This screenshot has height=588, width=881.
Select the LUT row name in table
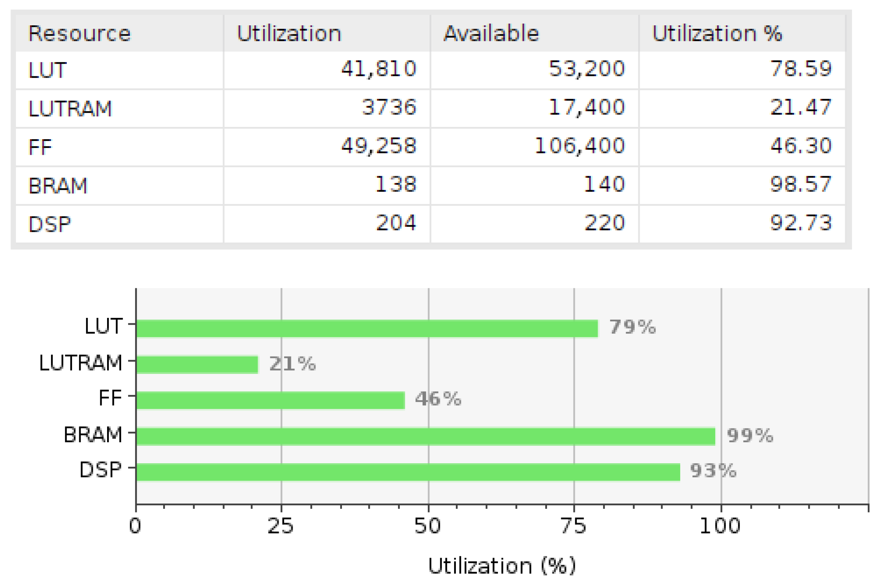pos(48,70)
